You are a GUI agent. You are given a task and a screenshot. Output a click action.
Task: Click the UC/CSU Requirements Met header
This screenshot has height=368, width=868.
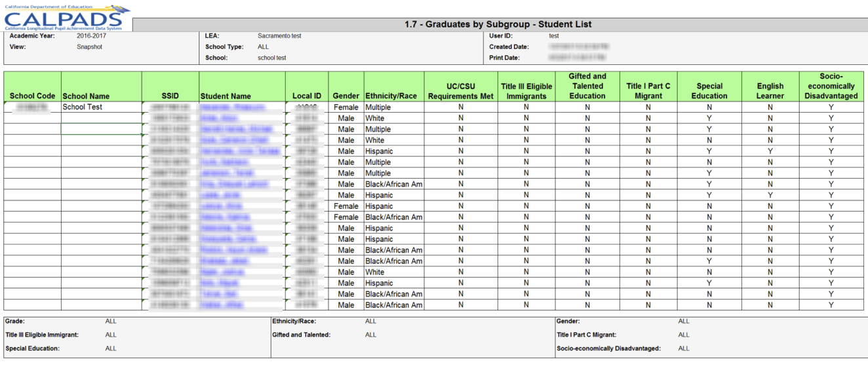pyautogui.click(x=460, y=91)
